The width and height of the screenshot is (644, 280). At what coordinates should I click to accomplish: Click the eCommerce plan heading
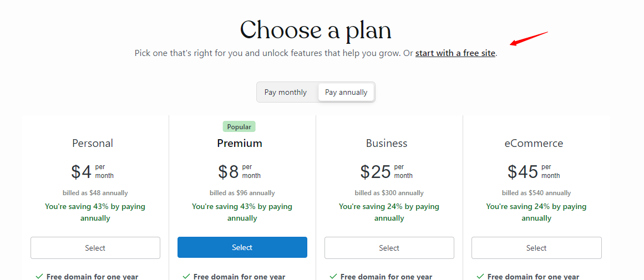[534, 143]
